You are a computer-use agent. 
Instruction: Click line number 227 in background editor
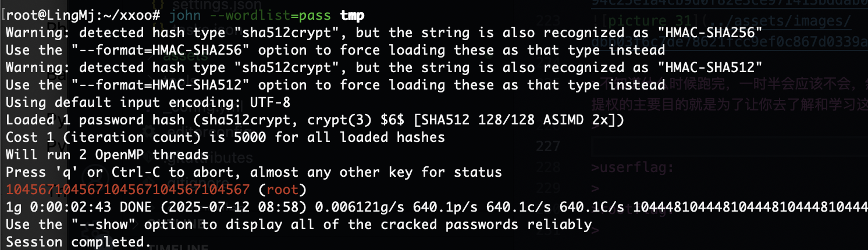547,145
